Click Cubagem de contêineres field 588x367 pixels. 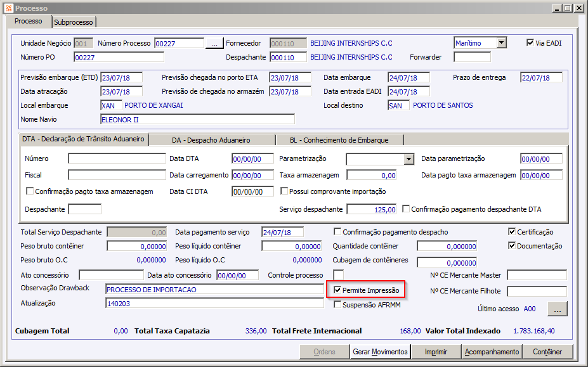[447, 262]
